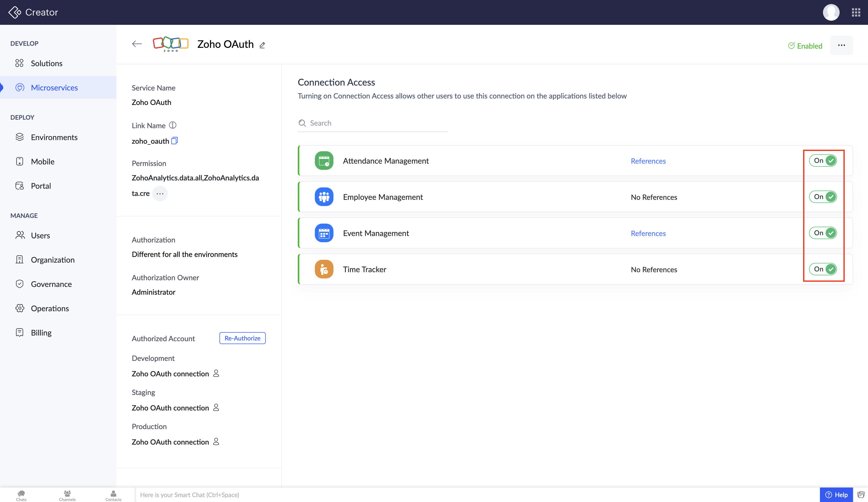Disable Time Tracker connection access

(x=823, y=269)
